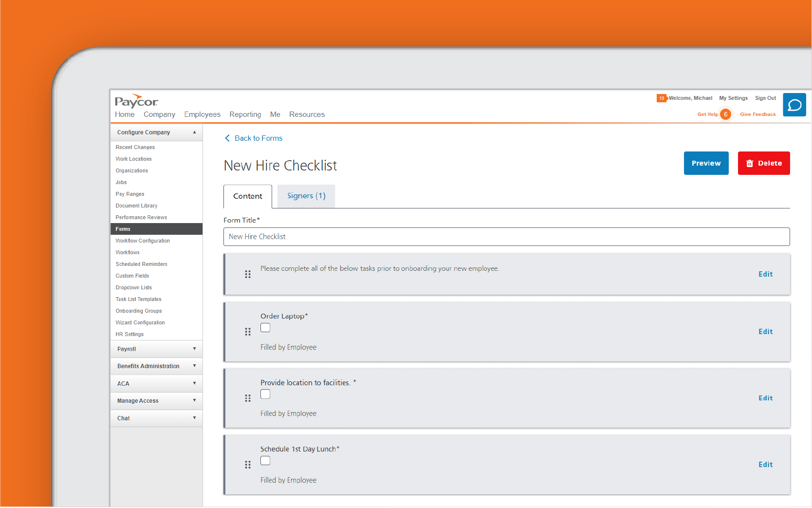Open the Resources menu
This screenshot has width=812, height=508.
click(307, 114)
